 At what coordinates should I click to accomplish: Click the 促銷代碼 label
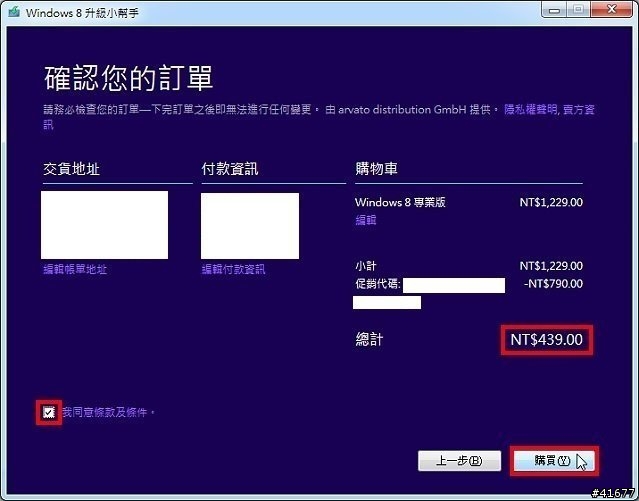coord(378,284)
